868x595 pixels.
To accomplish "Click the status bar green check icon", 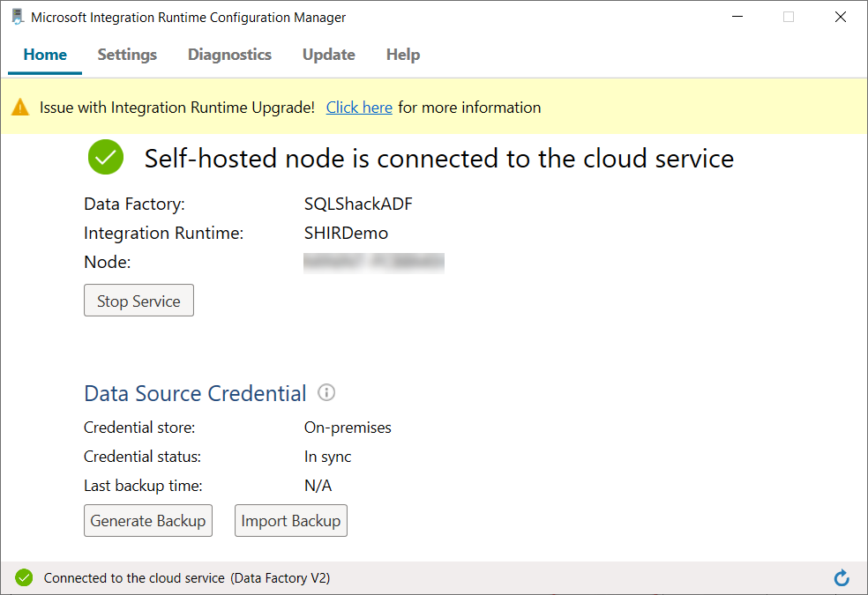I will (x=24, y=578).
